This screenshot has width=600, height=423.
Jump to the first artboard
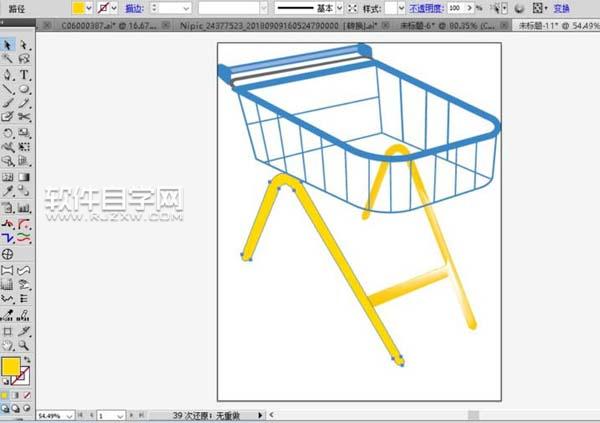point(80,415)
